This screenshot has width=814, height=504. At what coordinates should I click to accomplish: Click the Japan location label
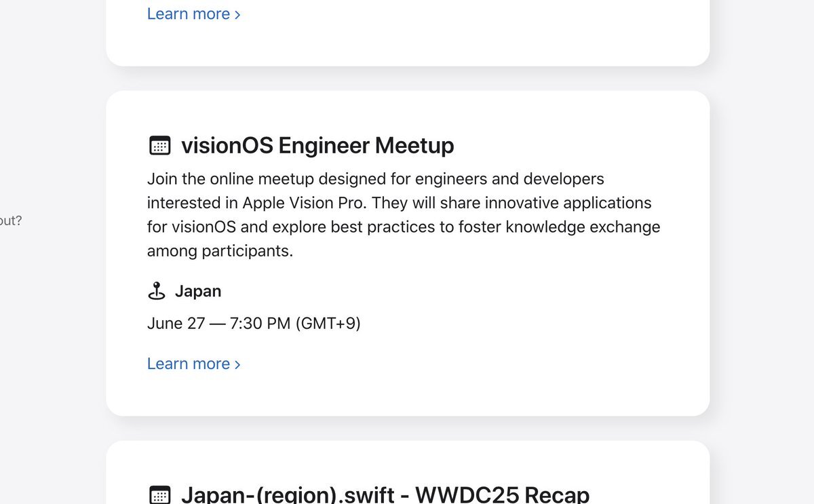[198, 291]
